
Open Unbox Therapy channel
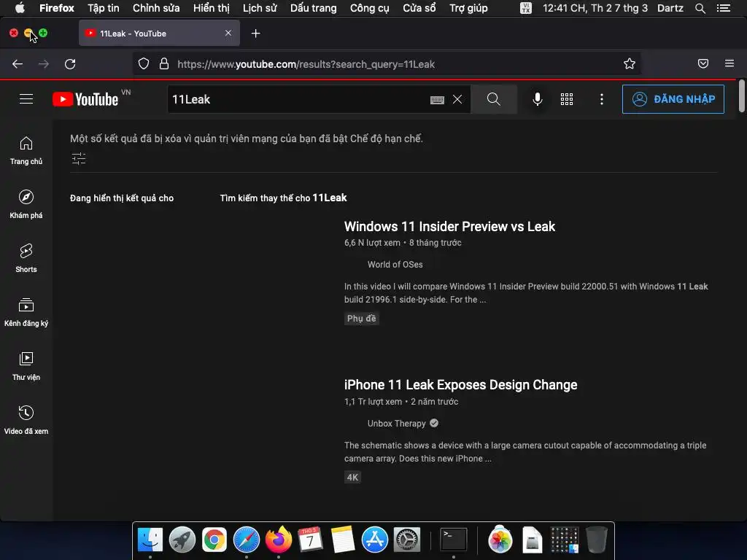(396, 424)
